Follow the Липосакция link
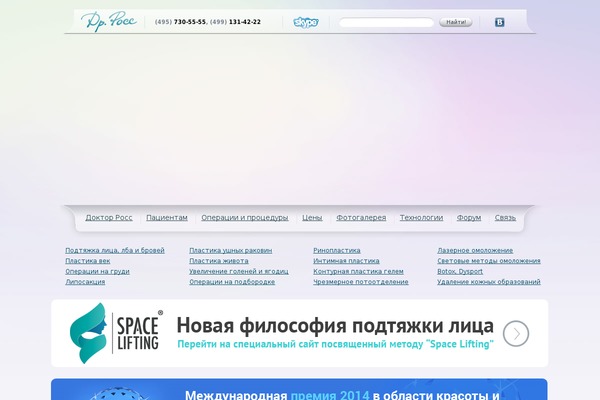This screenshot has width=600, height=400. tap(85, 282)
